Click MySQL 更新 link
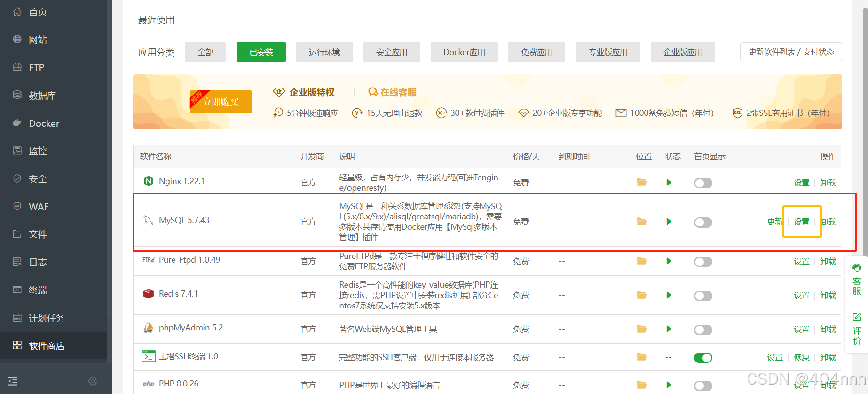Screen dimensions: 868x394 coord(774,222)
